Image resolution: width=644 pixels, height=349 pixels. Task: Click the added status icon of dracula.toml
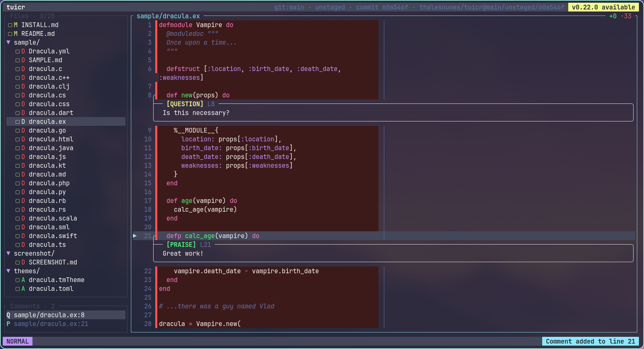click(x=23, y=289)
